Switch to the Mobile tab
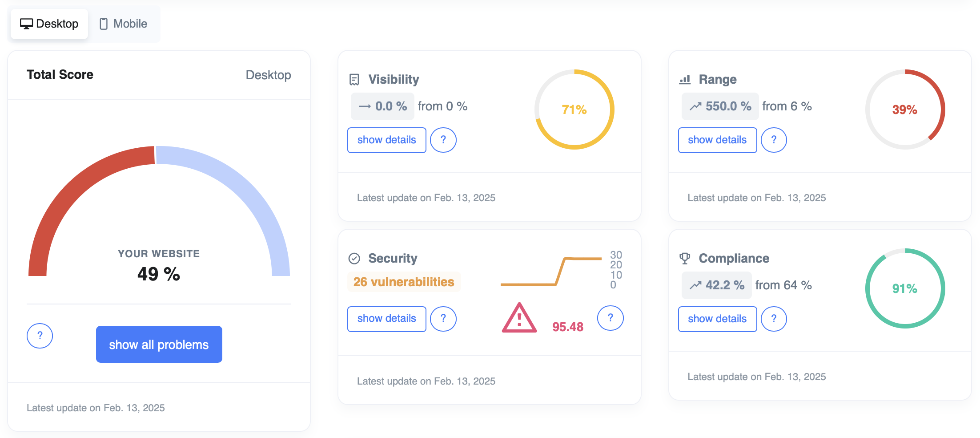The image size is (980, 438). (124, 24)
